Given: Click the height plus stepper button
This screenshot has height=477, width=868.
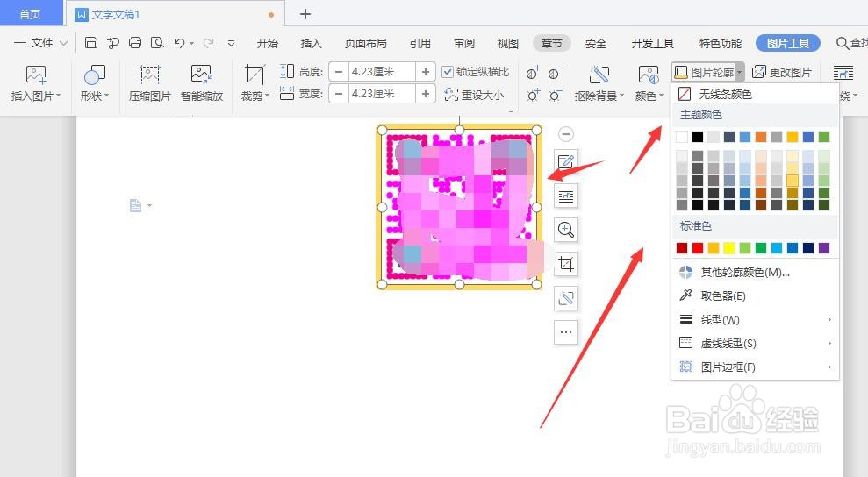Looking at the screenshot, I should coord(425,72).
